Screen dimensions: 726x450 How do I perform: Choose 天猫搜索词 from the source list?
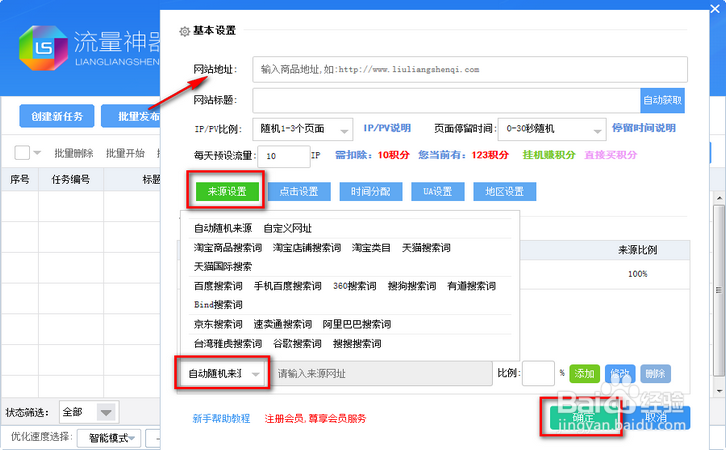(426, 248)
